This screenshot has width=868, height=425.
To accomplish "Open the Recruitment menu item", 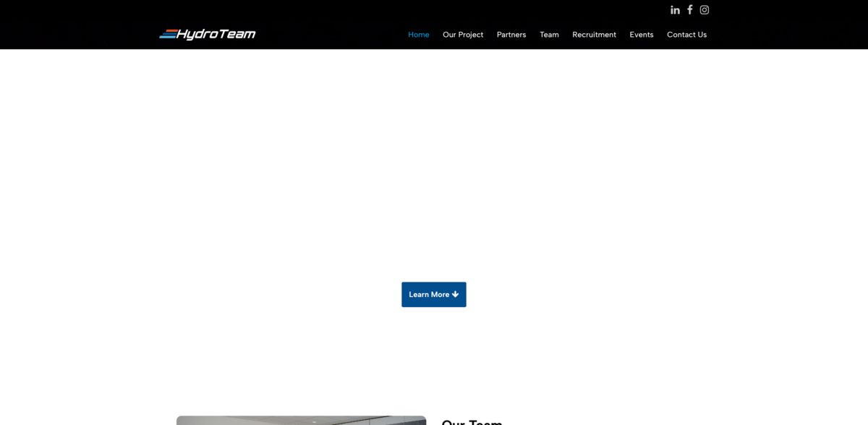I will 594,35.
